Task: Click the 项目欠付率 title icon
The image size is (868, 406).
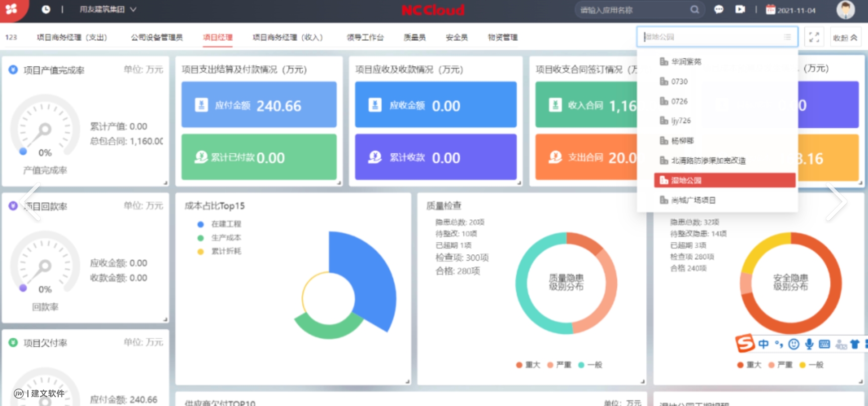Action: [x=13, y=342]
